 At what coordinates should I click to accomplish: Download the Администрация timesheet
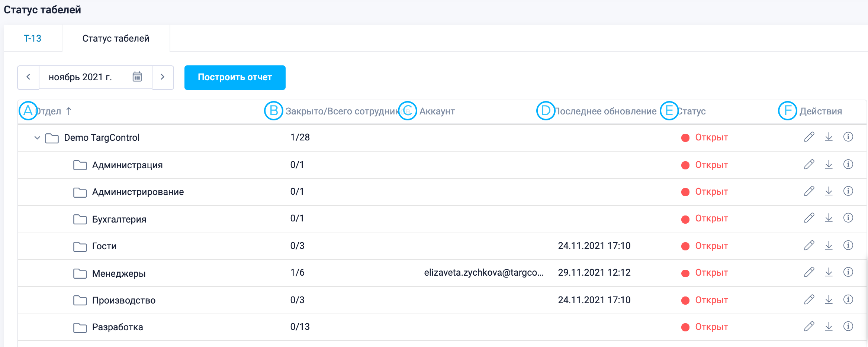829,165
